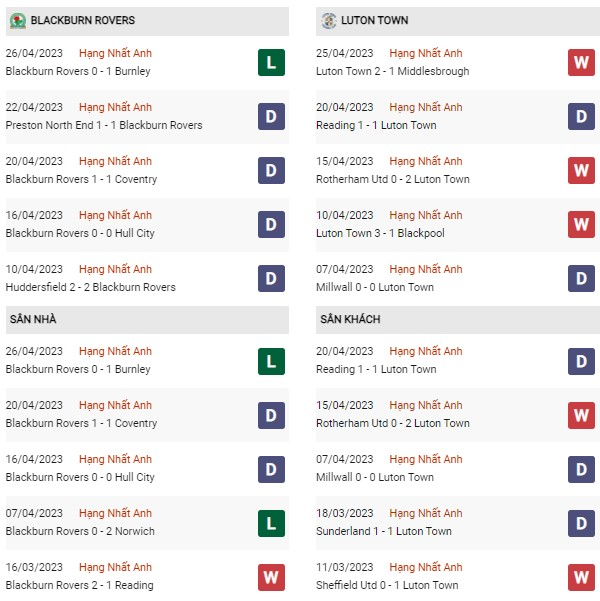Select the SÂN NHÀ section header
Screen dimensions: 600x601
pos(30,319)
